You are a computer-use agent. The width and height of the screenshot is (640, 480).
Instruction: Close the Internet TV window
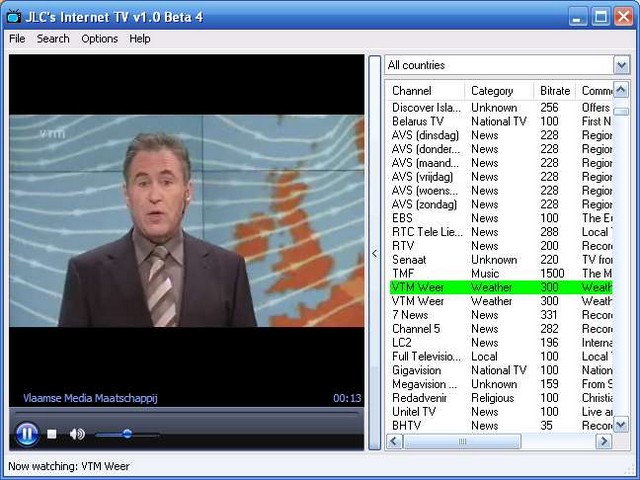click(623, 17)
